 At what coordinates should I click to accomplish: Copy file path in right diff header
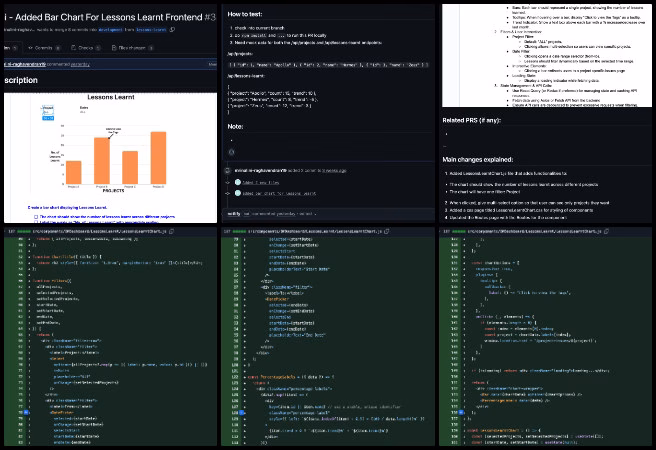click(x=606, y=231)
